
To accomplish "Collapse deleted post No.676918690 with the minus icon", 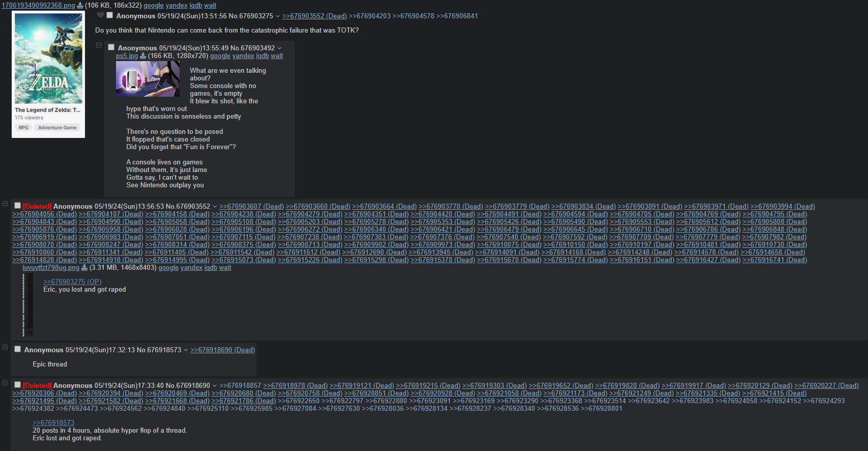I will coord(5,383).
